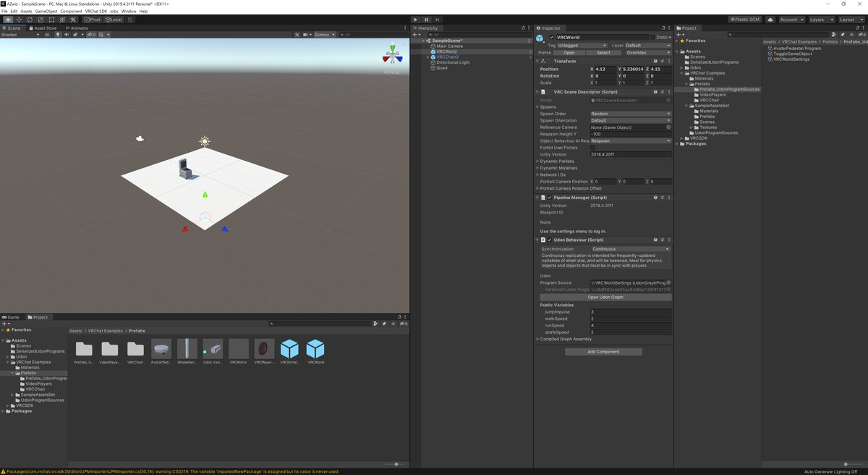Open the VRChat SDK menu
This screenshot has width=868, height=475.
[95, 12]
